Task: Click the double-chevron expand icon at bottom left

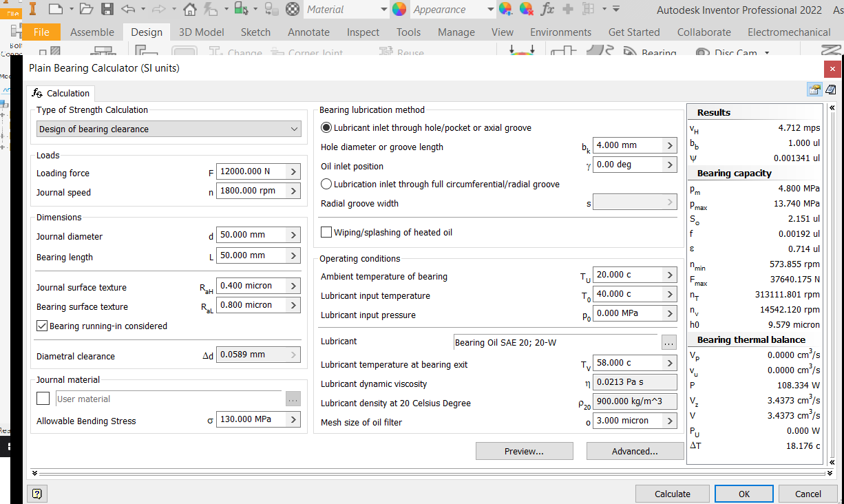Action: [x=34, y=474]
